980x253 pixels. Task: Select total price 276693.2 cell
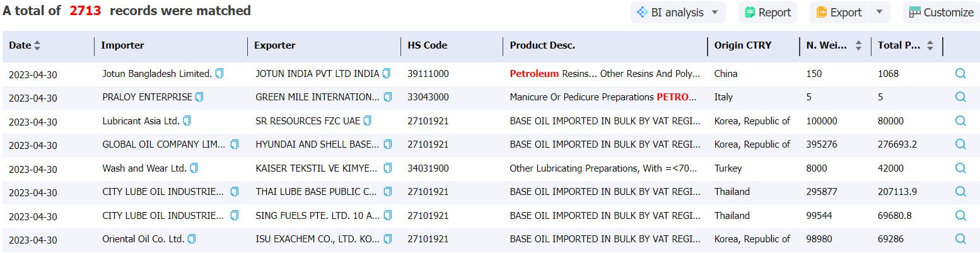(x=897, y=144)
